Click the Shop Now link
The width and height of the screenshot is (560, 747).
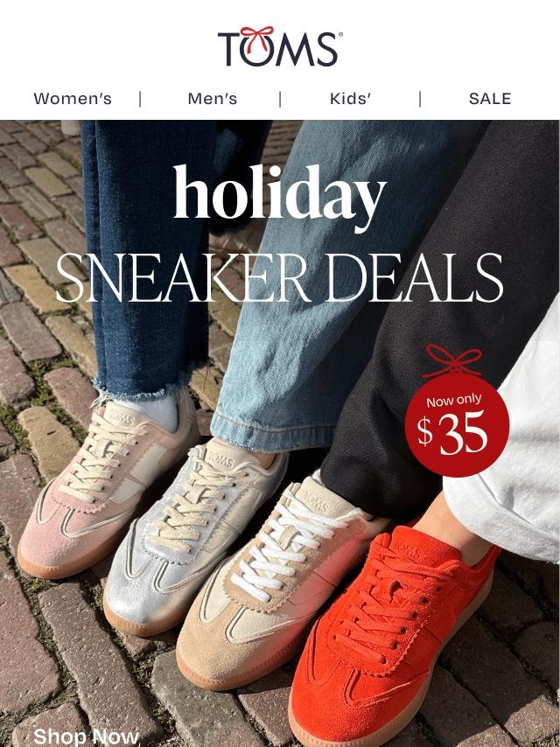click(87, 737)
